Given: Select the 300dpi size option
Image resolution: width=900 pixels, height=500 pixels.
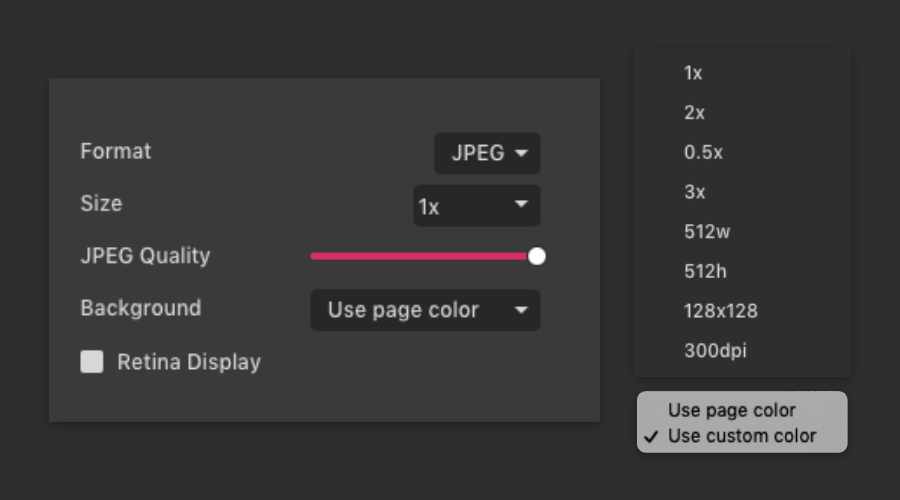Looking at the screenshot, I should pyautogui.click(x=715, y=351).
